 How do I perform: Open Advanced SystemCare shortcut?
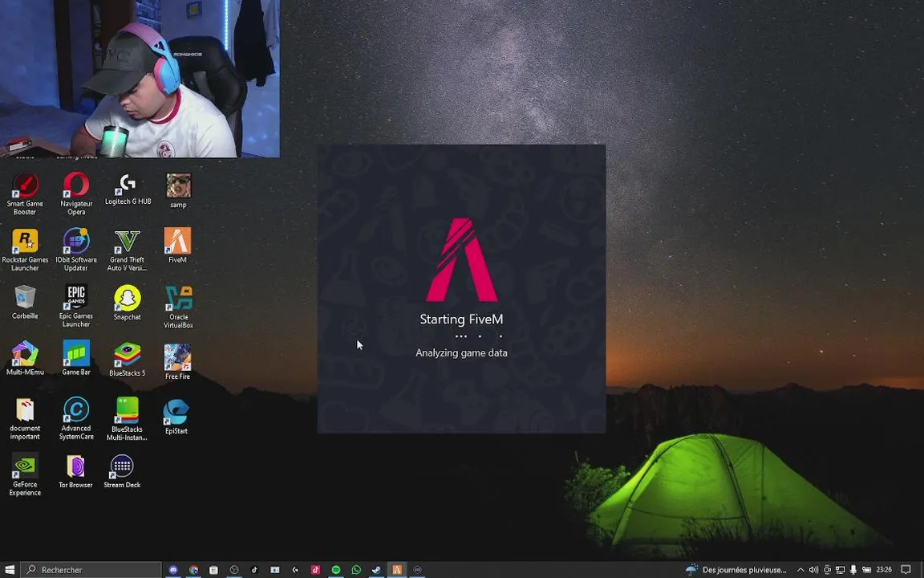click(x=76, y=419)
